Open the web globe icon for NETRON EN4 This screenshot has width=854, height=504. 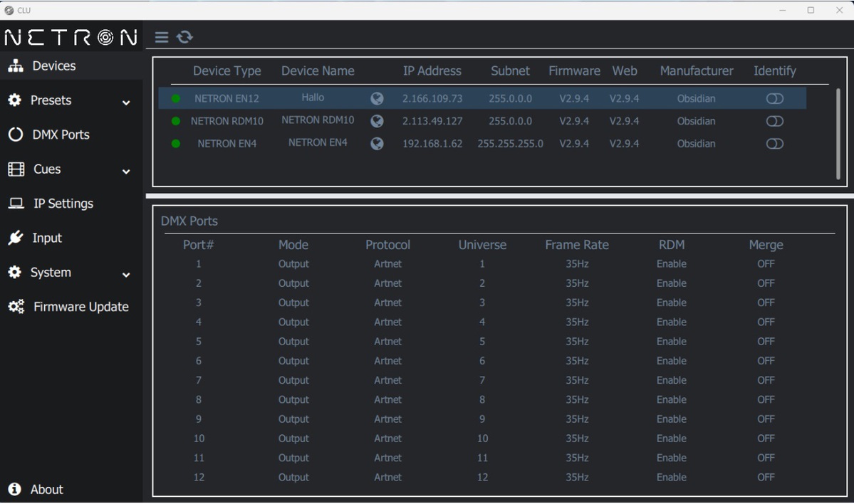point(377,144)
